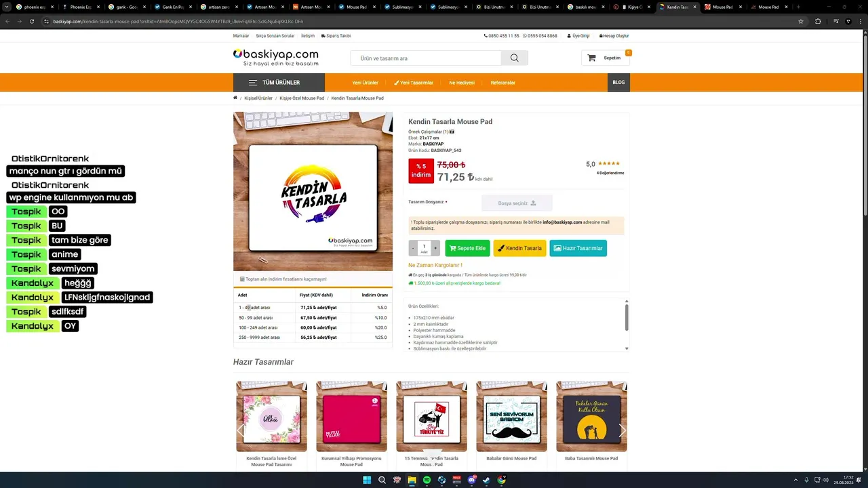
Task: Open taskbar Search
Action: [382, 480]
